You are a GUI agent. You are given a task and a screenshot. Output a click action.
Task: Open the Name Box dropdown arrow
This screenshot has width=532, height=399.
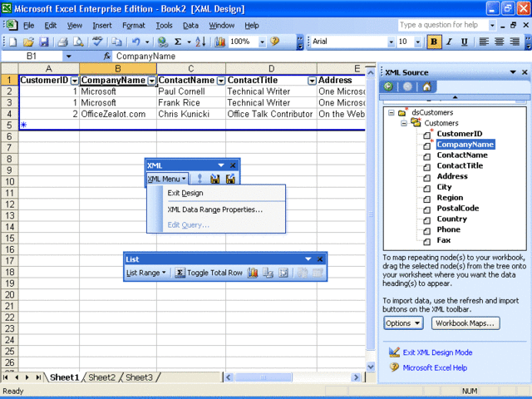68,56
